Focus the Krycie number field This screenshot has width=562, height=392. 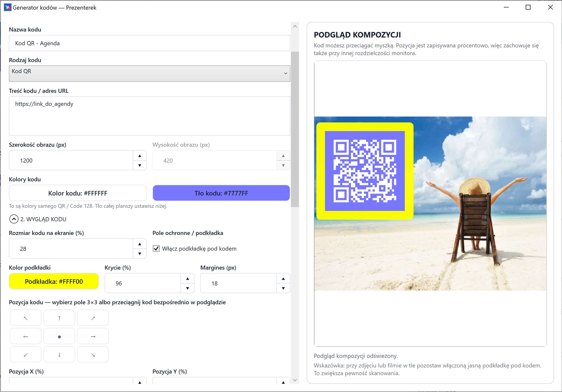pos(143,283)
